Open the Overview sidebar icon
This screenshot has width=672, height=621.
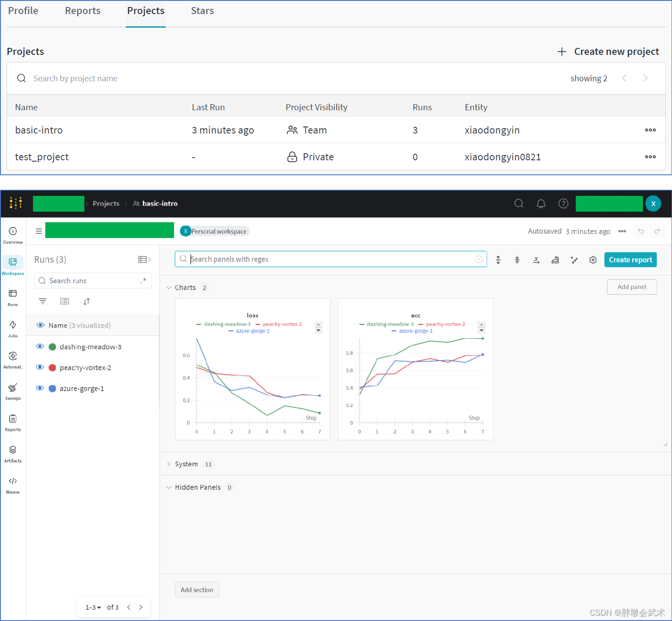pyautogui.click(x=13, y=235)
